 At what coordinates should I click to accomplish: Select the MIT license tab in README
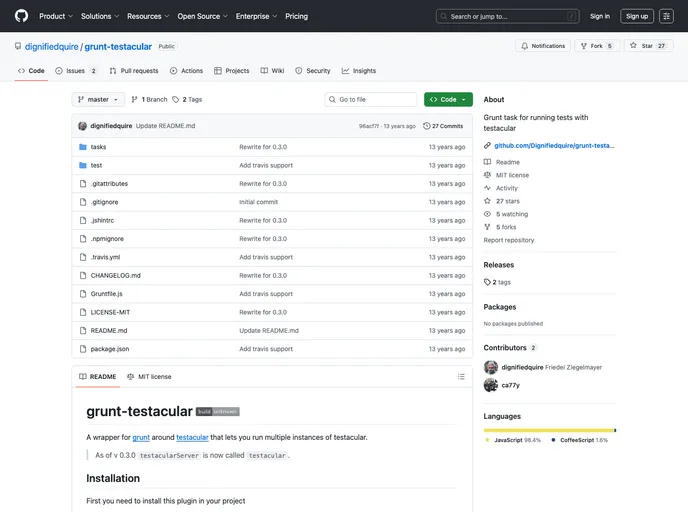click(149, 376)
